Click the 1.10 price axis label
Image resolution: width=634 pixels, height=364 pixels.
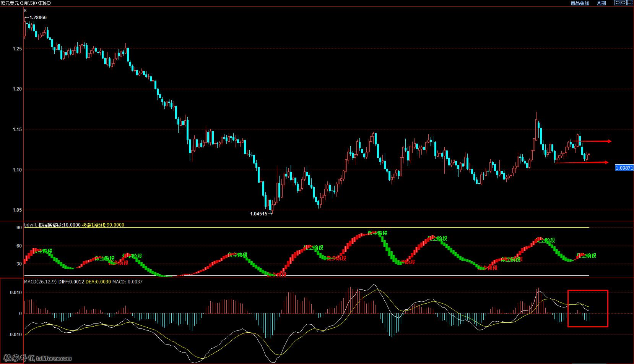click(x=17, y=170)
